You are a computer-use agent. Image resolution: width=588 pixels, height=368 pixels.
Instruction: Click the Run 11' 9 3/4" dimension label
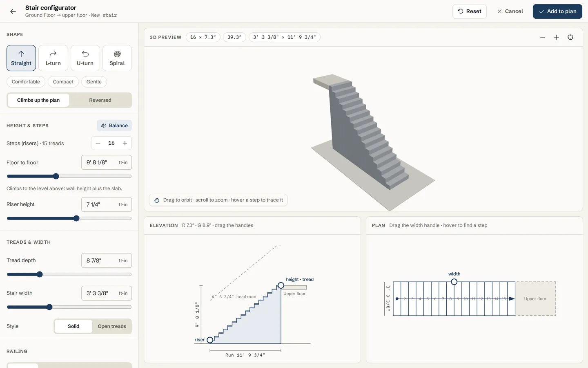coord(245,355)
